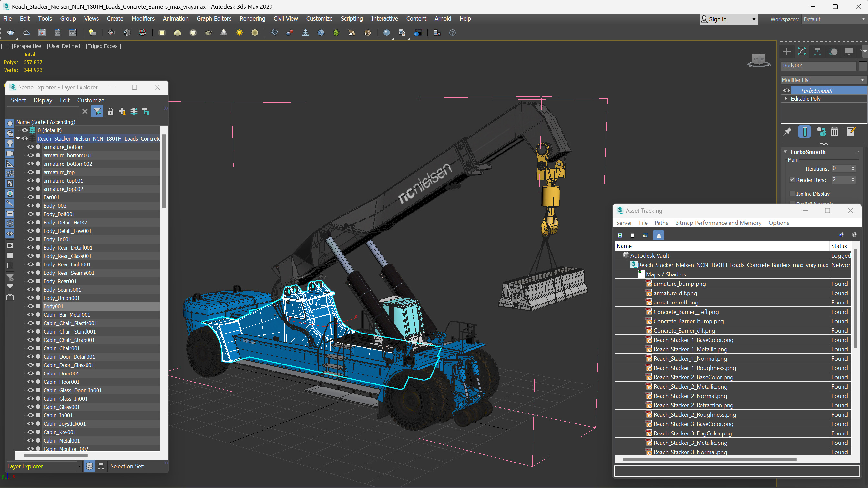868x488 pixels.
Task: Click the [Edged Faces] viewport label
Action: pyautogui.click(x=103, y=46)
